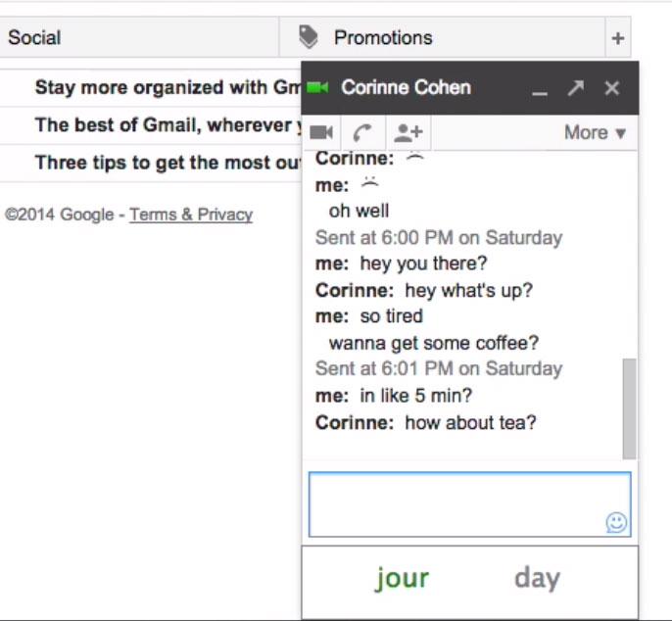Click message 'wanna get some coffee?'
The height and width of the screenshot is (621, 672).
coord(434,343)
